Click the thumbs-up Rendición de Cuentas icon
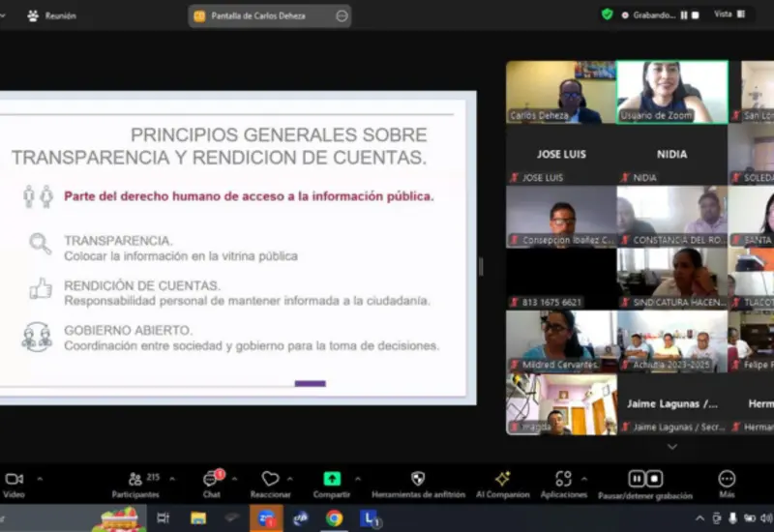The width and height of the screenshot is (774, 532). (x=41, y=287)
